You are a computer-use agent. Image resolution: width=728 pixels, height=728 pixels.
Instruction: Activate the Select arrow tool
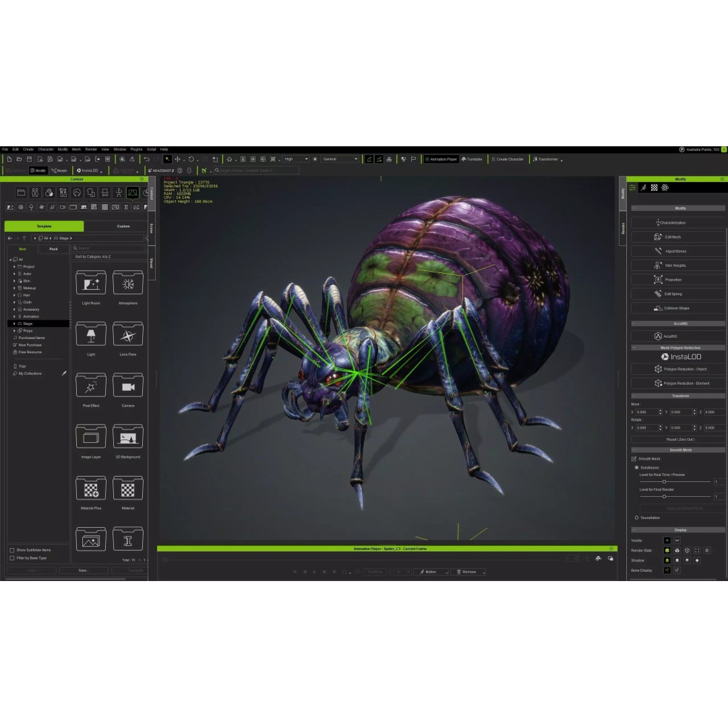pos(167,159)
